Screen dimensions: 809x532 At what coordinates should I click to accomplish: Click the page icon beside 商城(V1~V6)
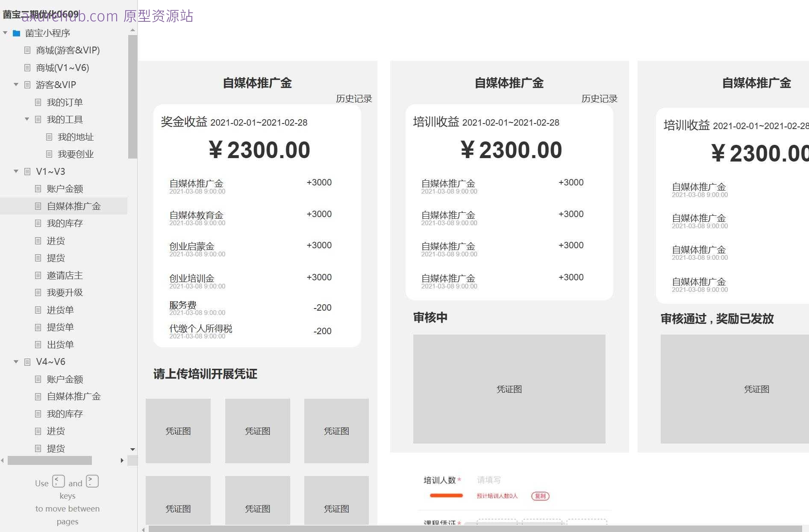click(x=27, y=68)
